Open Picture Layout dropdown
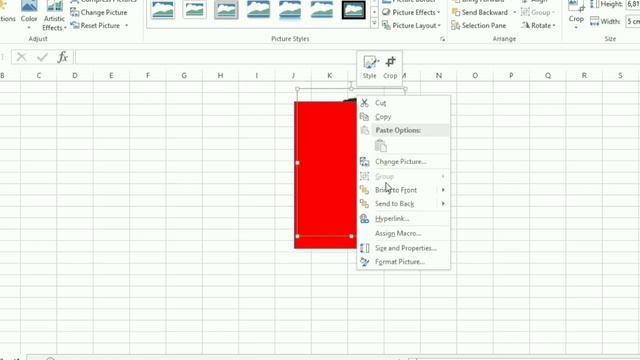Image resolution: width=640 pixels, height=360 pixels. [x=411, y=25]
